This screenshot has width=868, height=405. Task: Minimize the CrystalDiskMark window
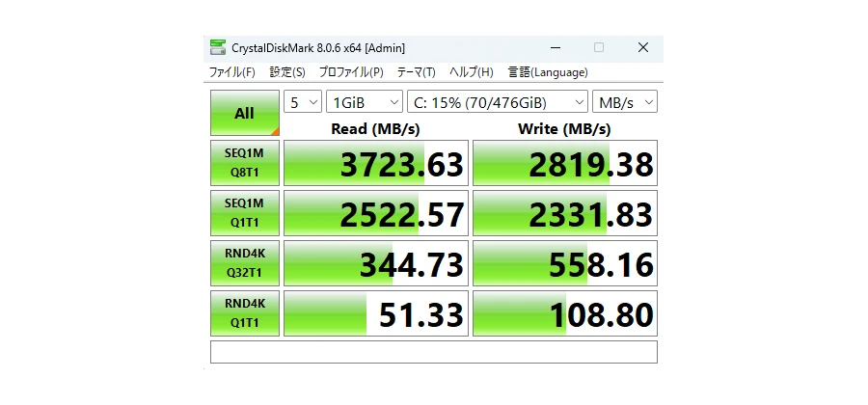[x=556, y=47]
